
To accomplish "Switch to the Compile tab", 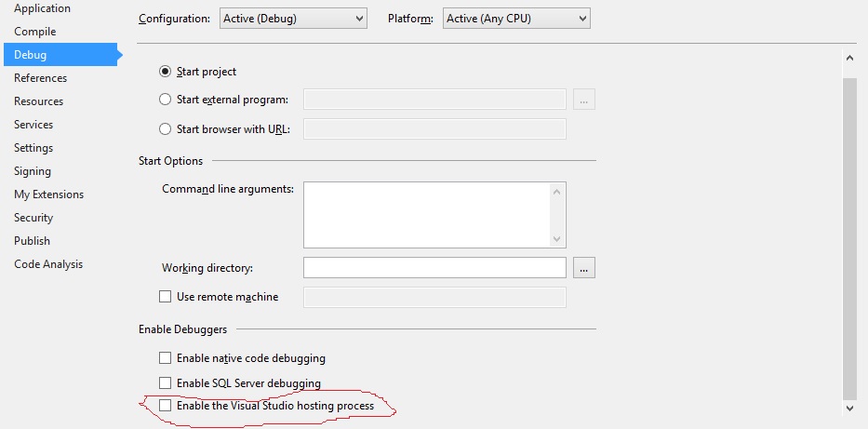I will [34, 32].
